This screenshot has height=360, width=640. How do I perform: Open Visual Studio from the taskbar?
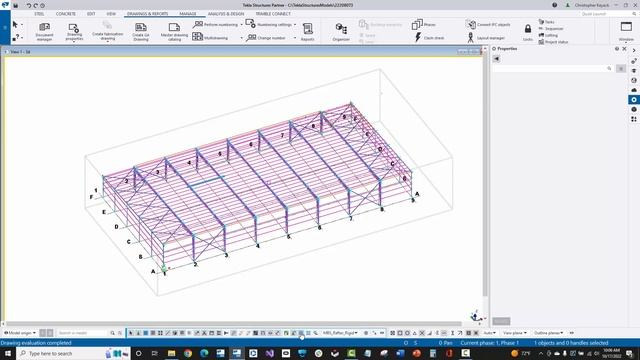tap(269, 353)
